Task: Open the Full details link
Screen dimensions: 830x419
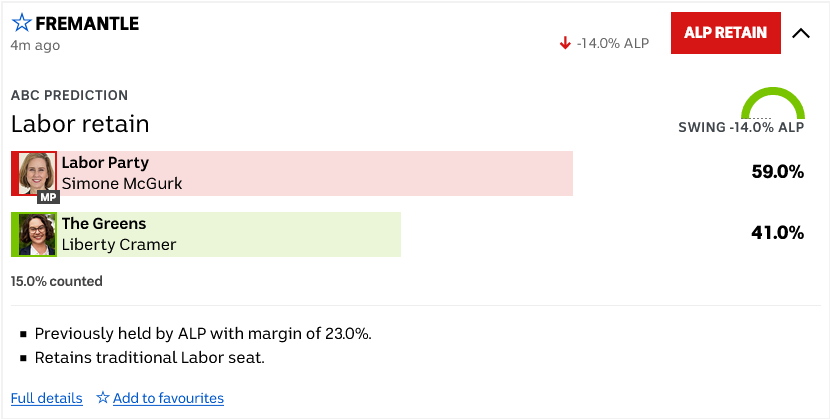Action: (x=46, y=398)
